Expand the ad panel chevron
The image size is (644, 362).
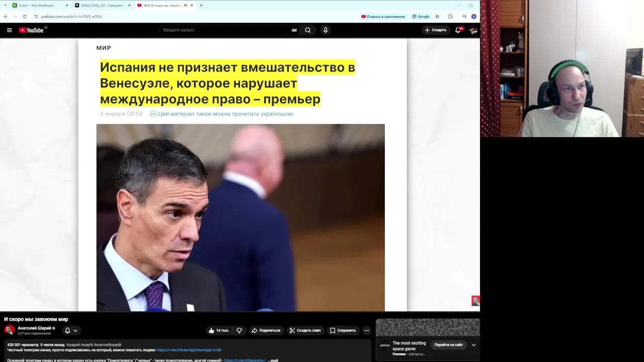(473, 345)
